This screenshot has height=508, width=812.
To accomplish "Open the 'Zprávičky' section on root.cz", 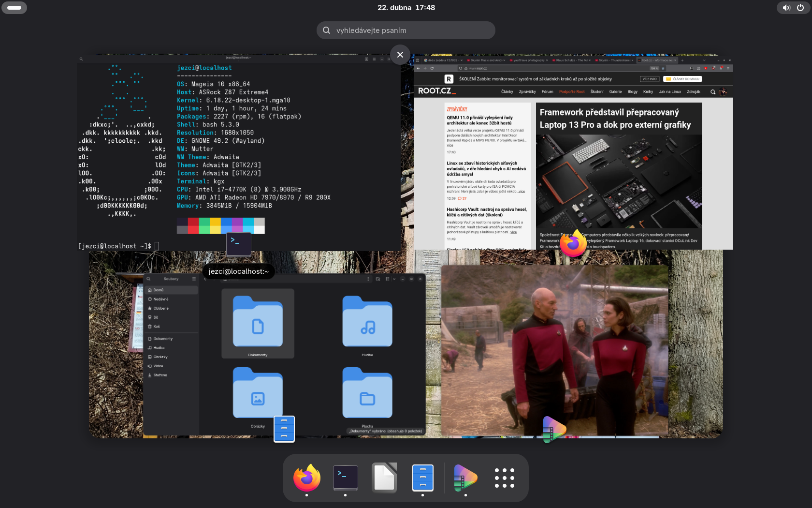I will (527, 91).
